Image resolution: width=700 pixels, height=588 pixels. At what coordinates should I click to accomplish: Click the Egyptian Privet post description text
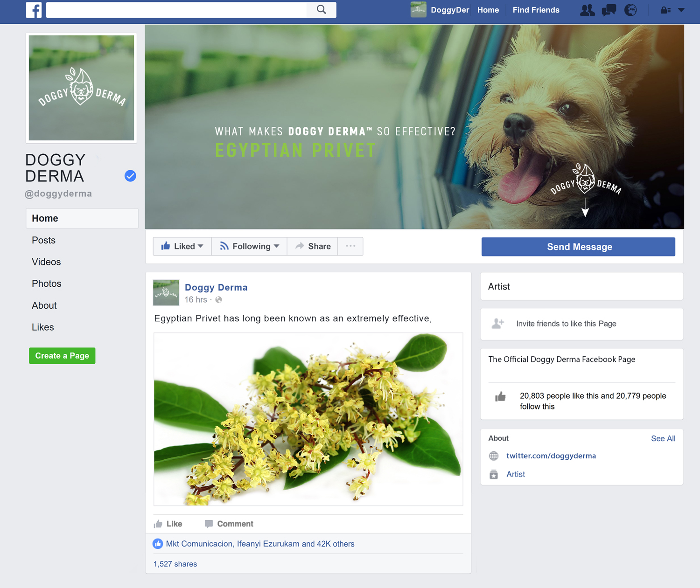tap(293, 318)
